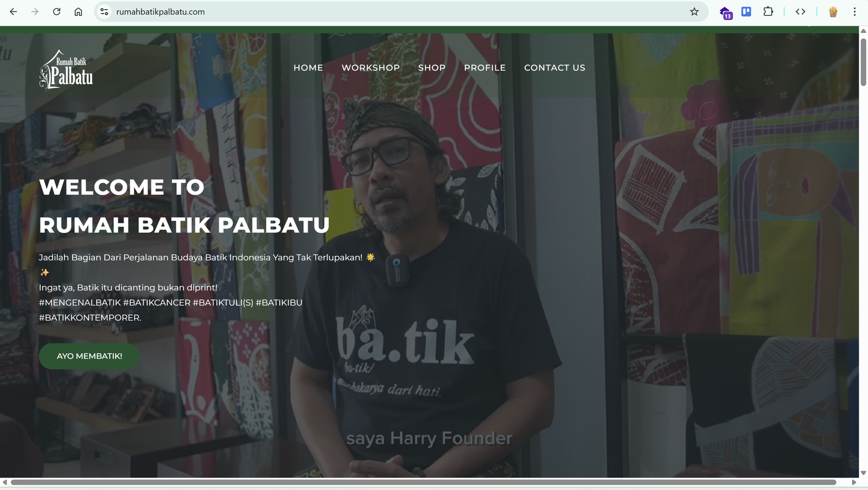Go to the SHOP section
The width and height of the screenshot is (868, 490).
(x=431, y=67)
